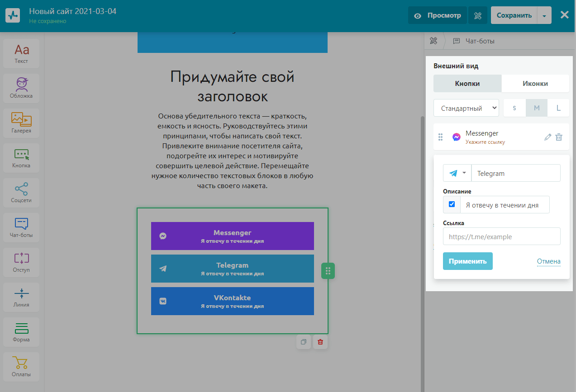Duplicate the selected chat-bot block
The width and height of the screenshot is (576, 392).
304,342
